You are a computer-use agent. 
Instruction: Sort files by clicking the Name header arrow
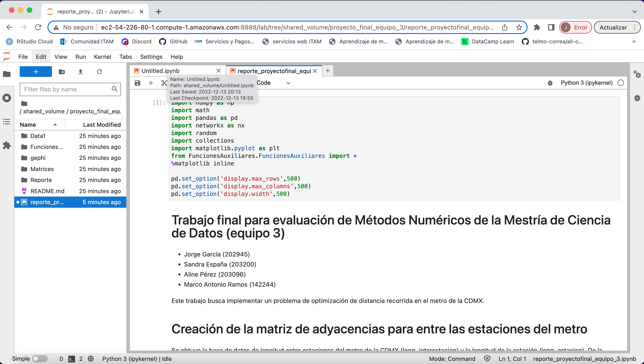coord(55,125)
